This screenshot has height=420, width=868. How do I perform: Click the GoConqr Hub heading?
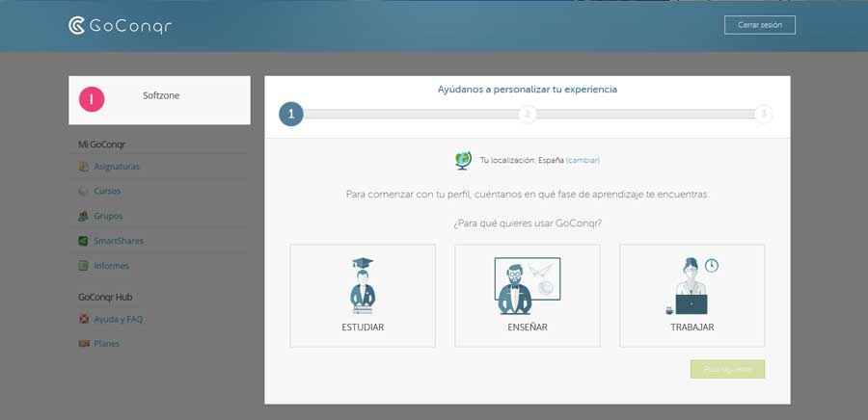click(105, 297)
